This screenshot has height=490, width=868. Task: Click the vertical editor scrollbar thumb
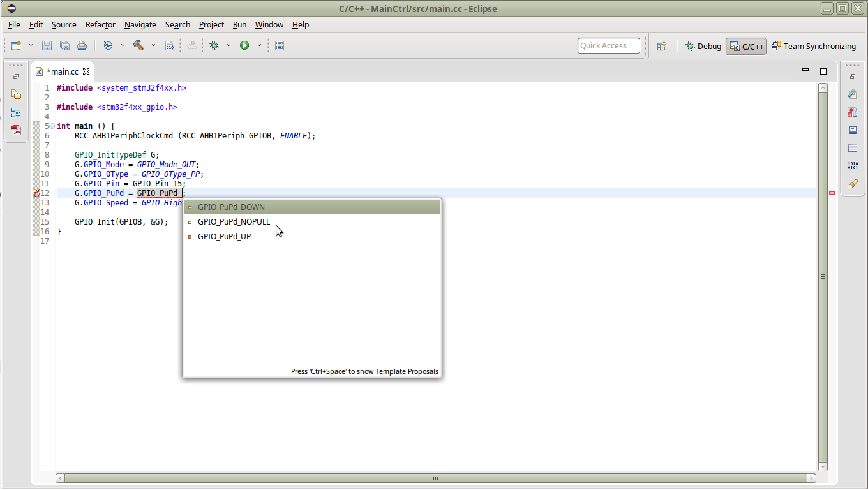point(823,277)
